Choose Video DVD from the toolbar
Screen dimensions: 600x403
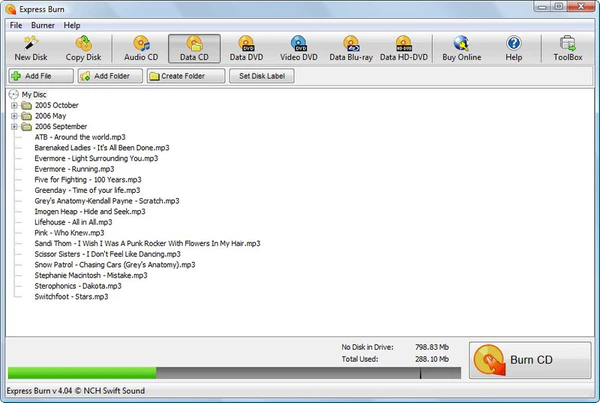[x=300, y=48]
